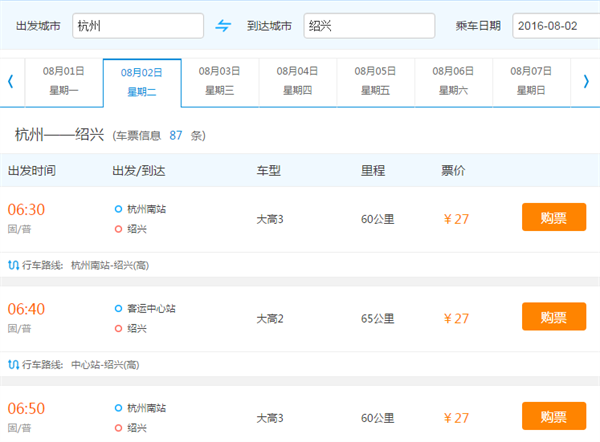600x442 pixels.
Task: Select the 08月01日 星期一 date tab
Action: point(63,81)
